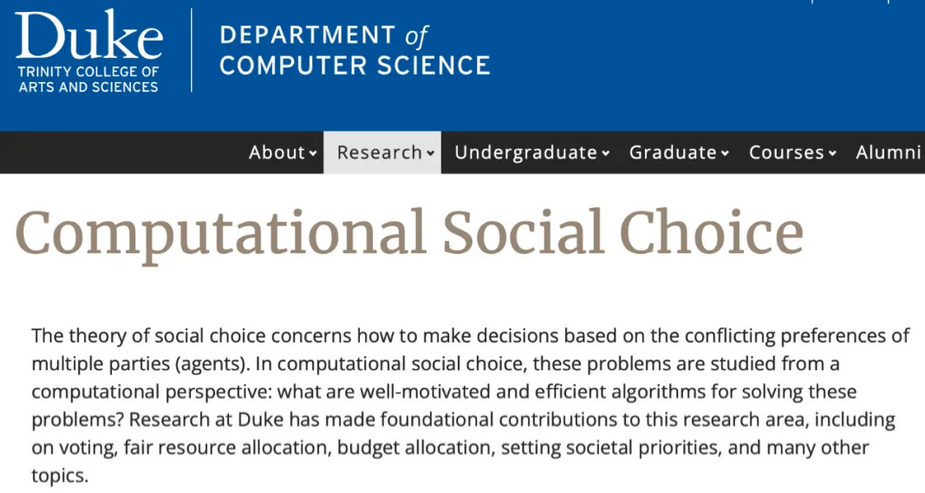Expand the chevron beside Research
The width and height of the screenshot is (925, 493).
431,153
